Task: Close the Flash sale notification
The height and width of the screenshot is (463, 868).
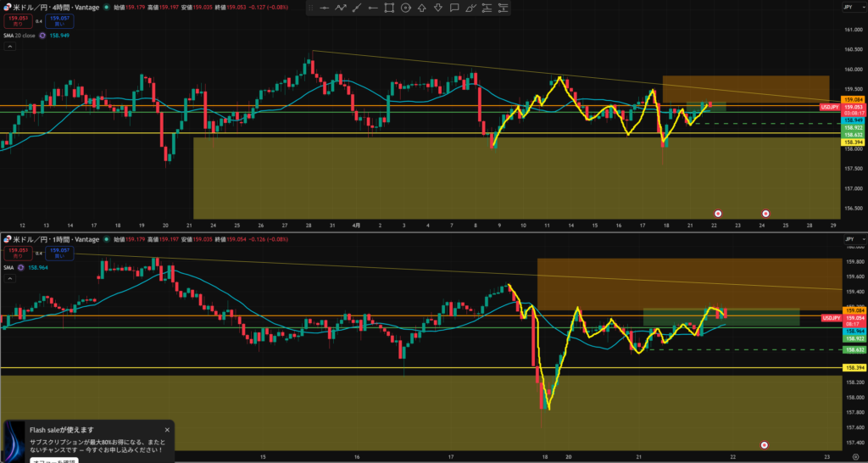Action: (167, 430)
